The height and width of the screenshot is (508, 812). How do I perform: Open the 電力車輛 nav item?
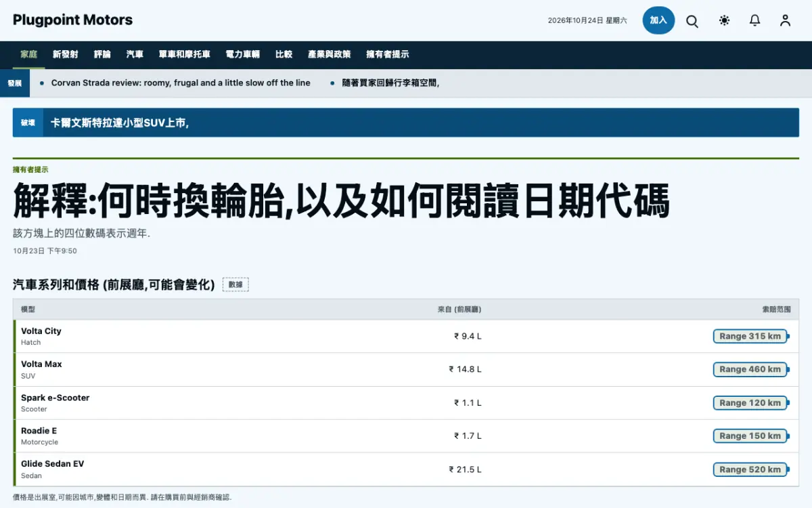[x=243, y=55]
